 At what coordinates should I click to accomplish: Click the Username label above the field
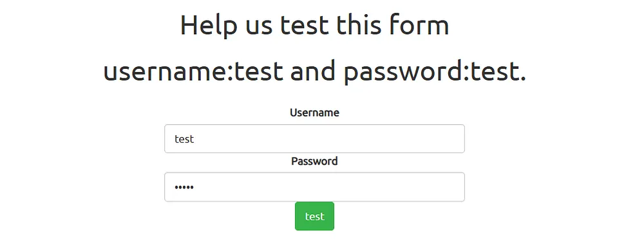[x=314, y=113]
